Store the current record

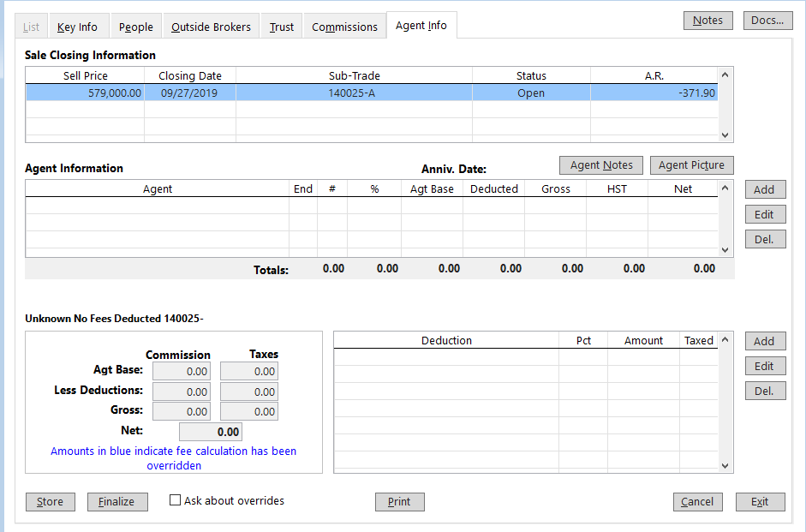[50, 501]
